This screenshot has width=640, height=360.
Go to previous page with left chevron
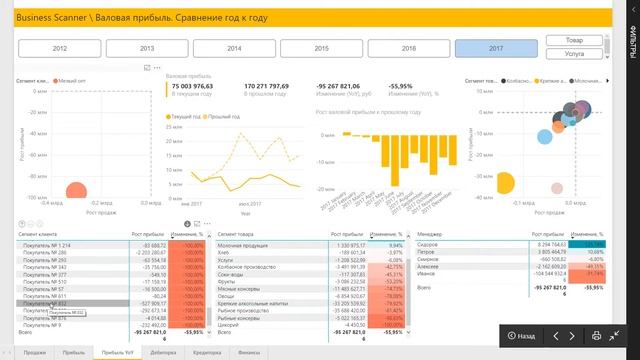pos(556,336)
